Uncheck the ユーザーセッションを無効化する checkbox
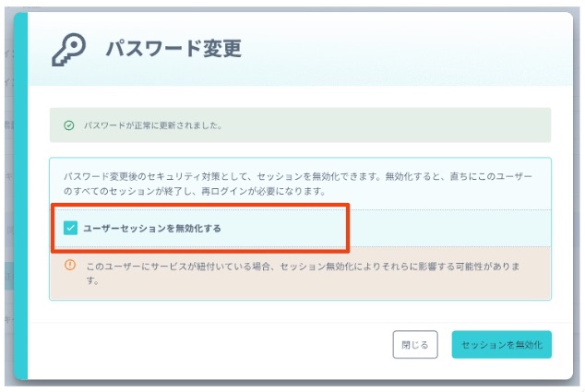This screenshot has width=585, height=392. coord(70,228)
